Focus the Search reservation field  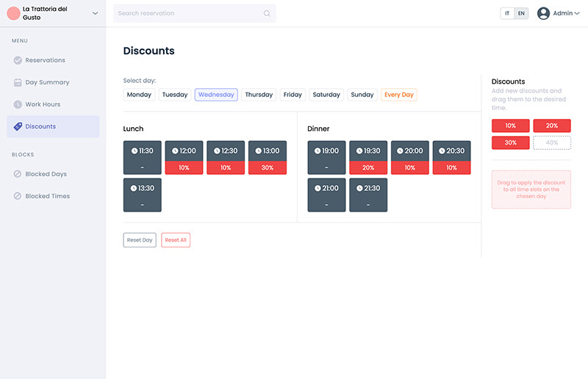click(195, 13)
